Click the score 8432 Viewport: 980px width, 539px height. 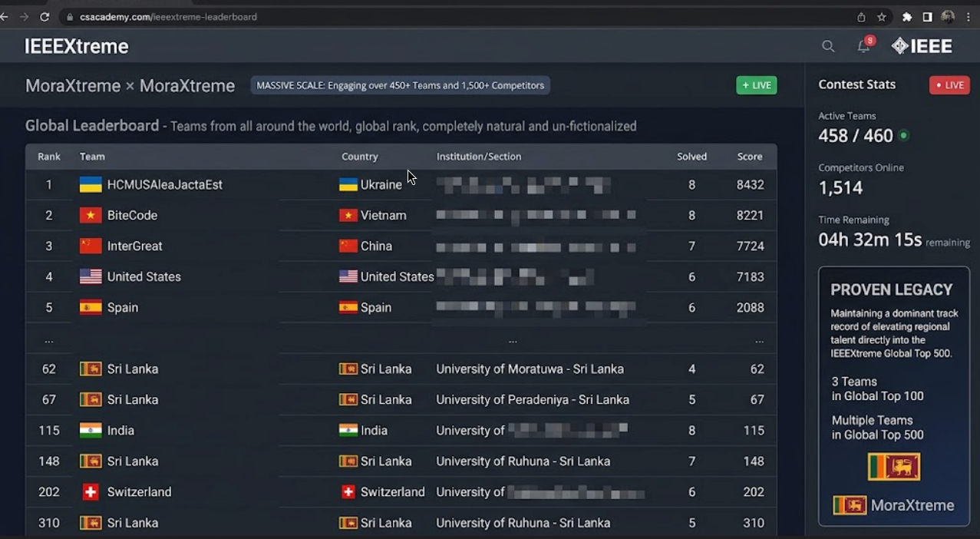751,184
